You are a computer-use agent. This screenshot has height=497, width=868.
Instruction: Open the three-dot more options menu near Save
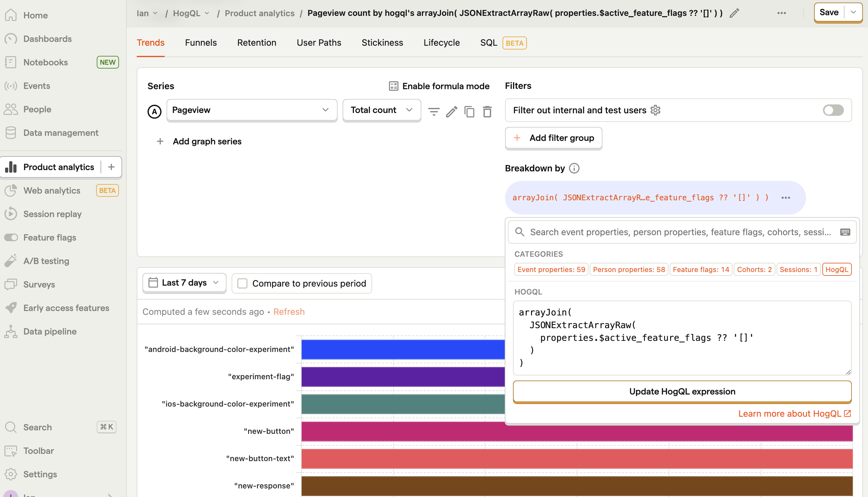pyautogui.click(x=782, y=13)
